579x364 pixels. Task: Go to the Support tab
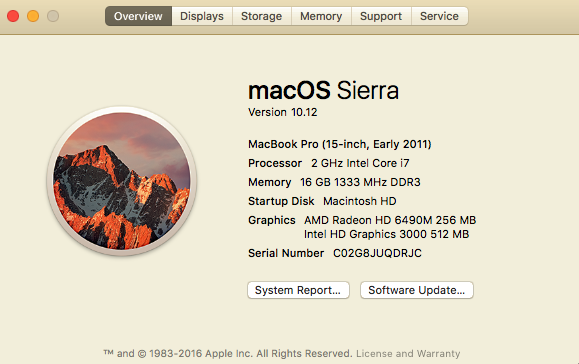381,16
